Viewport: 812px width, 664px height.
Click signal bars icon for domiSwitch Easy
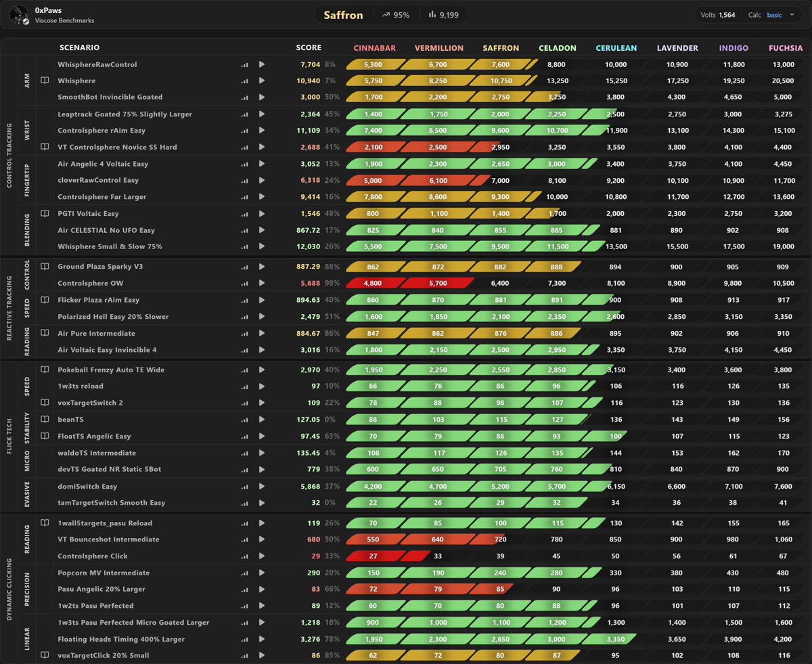[244, 487]
